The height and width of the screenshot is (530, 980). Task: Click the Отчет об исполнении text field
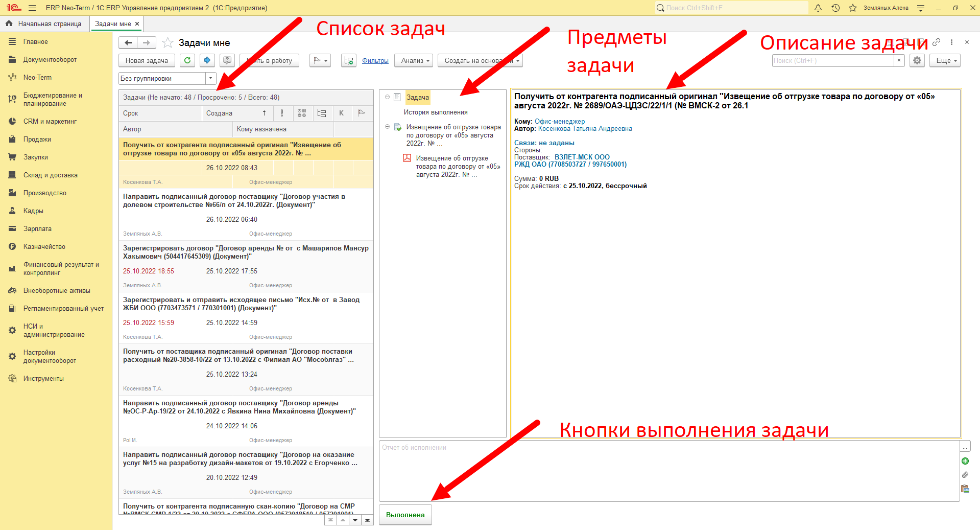click(x=669, y=471)
